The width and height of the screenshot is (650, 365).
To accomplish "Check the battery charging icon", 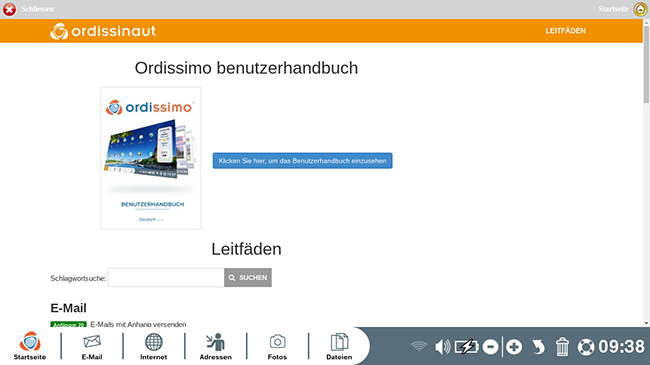I will [466, 346].
